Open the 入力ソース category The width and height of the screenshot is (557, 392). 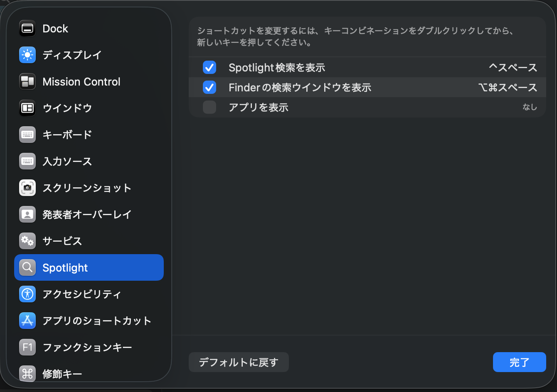tap(67, 161)
